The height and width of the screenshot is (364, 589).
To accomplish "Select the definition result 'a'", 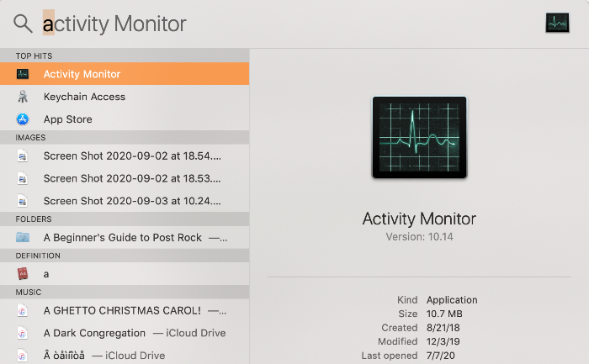I will (x=125, y=274).
